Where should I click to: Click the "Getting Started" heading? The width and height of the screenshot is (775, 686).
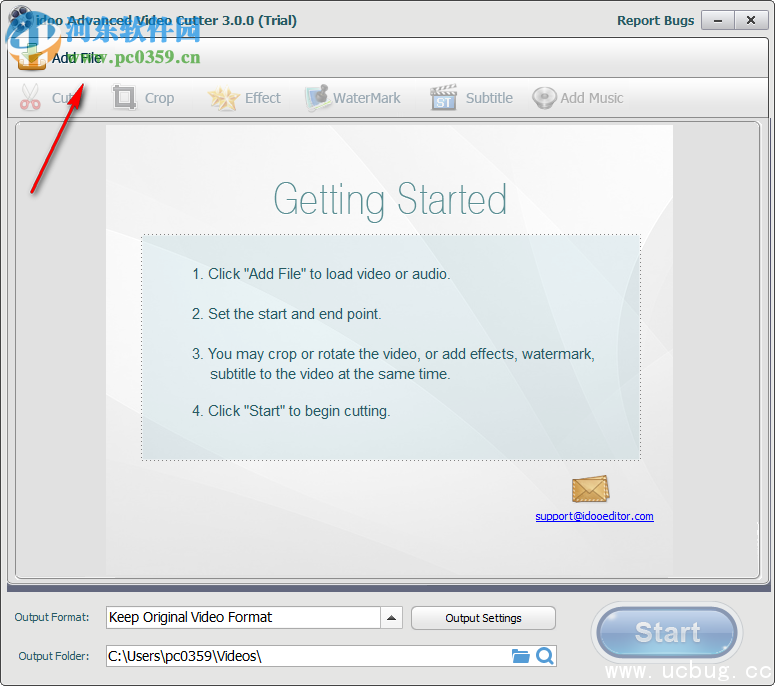click(390, 200)
